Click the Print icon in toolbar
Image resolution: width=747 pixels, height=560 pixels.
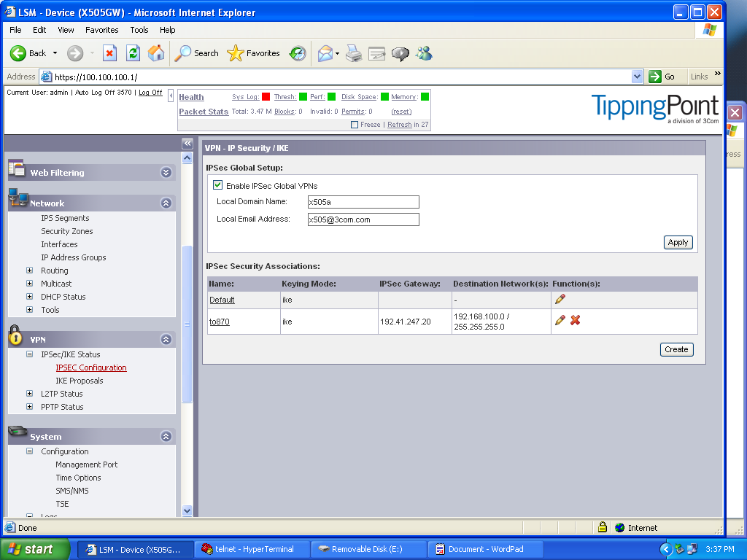(x=354, y=53)
